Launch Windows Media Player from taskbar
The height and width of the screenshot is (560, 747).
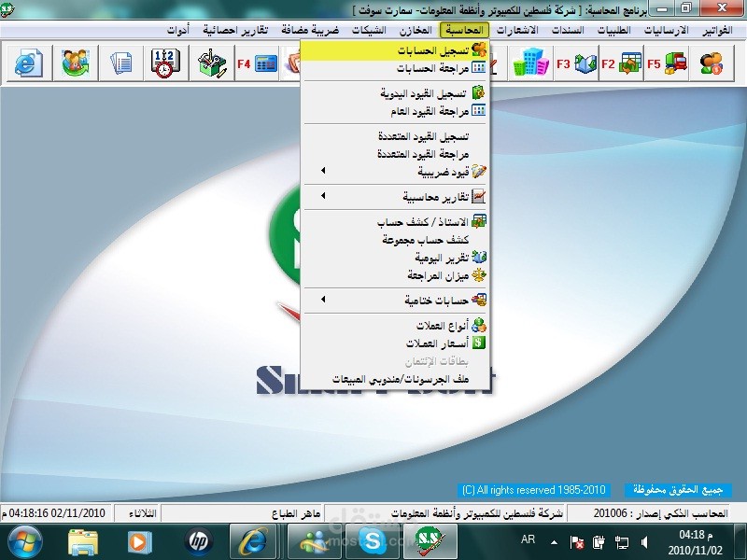[139, 542]
